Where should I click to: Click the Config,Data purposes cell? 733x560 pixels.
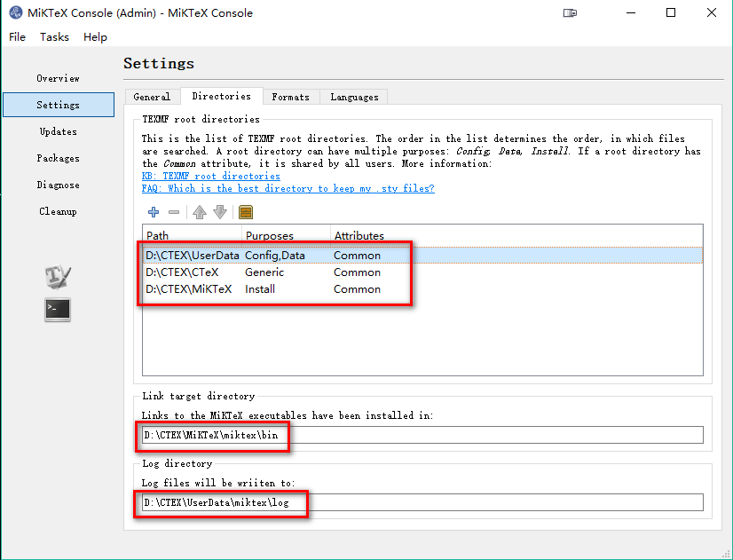tap(275, 256)
